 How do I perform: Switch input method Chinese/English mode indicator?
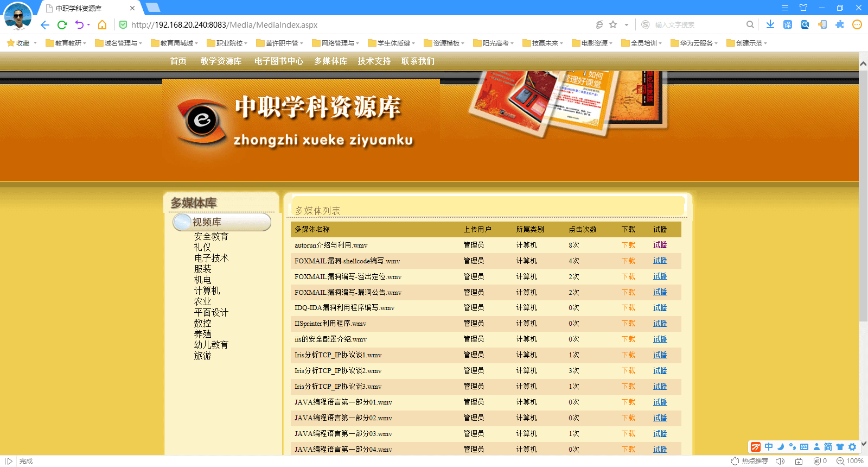(x=769, y=447)
